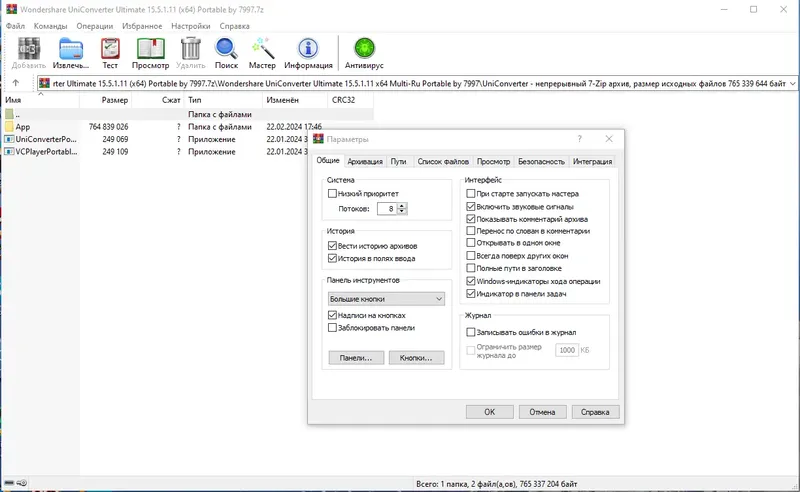Go up one folder arrow
Screen dimensions: 800x492
click(16, 83)
